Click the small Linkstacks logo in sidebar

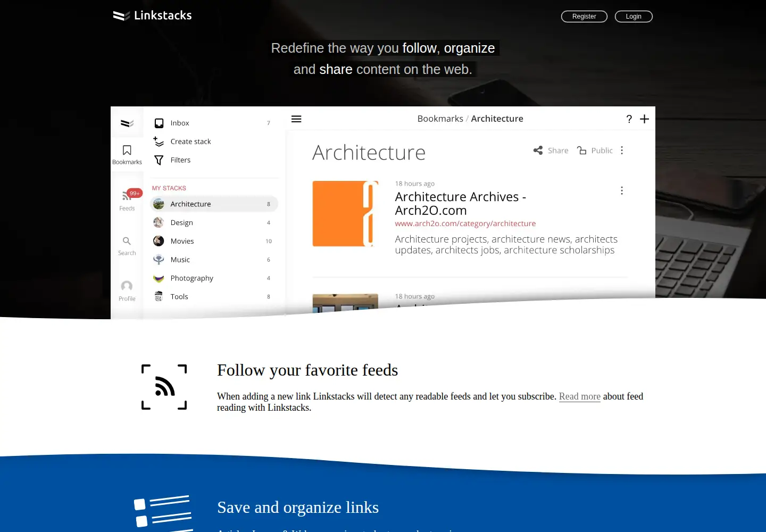pyautogui.click(x=127, y=123)
